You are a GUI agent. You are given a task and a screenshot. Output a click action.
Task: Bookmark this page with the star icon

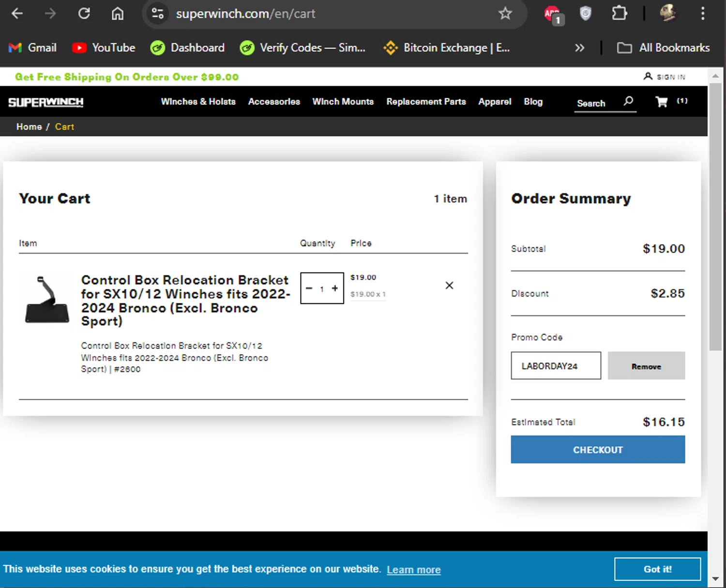pyautogui.click(x=505, y=14)
